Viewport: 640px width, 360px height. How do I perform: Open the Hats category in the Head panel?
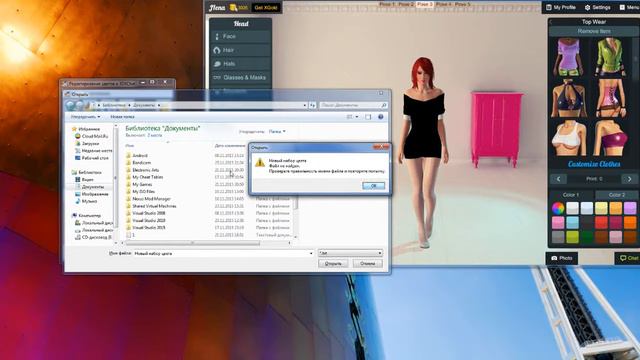click(240, 64)
